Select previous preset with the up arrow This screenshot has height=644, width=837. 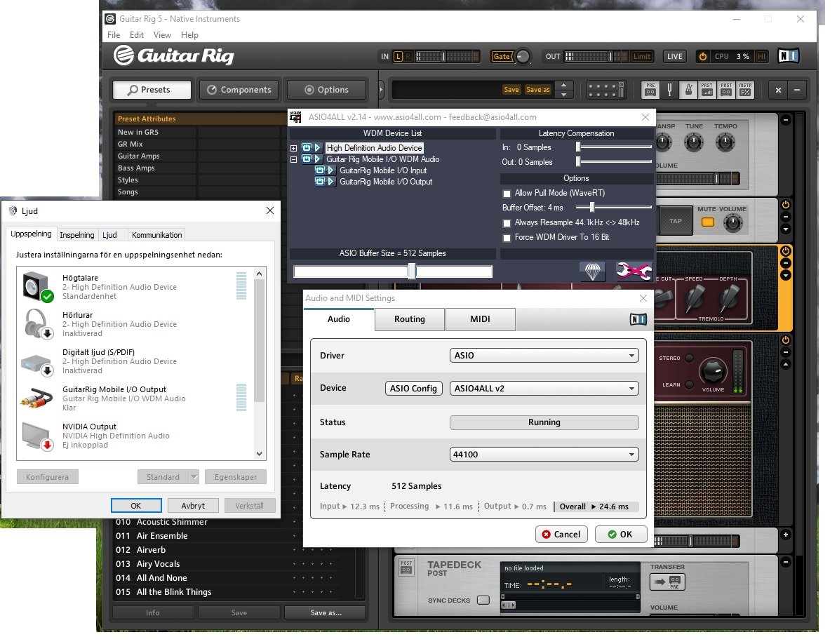[563, 86]
